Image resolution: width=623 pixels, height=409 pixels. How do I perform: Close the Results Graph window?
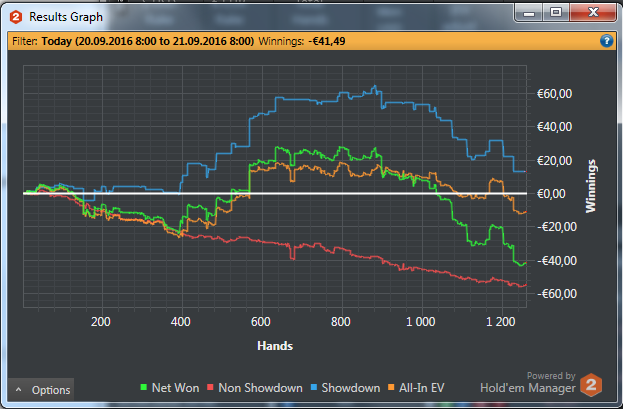click(593, 13)
